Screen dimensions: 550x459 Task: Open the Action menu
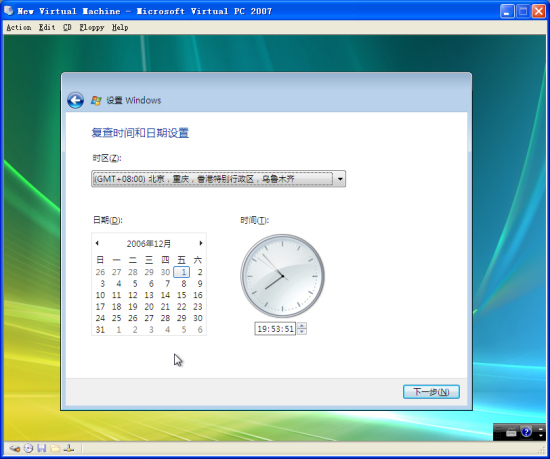point(19,27)
